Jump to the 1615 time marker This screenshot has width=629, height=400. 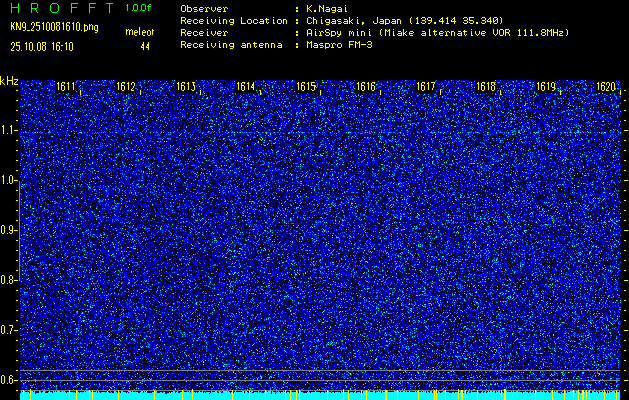click(305, 87)
